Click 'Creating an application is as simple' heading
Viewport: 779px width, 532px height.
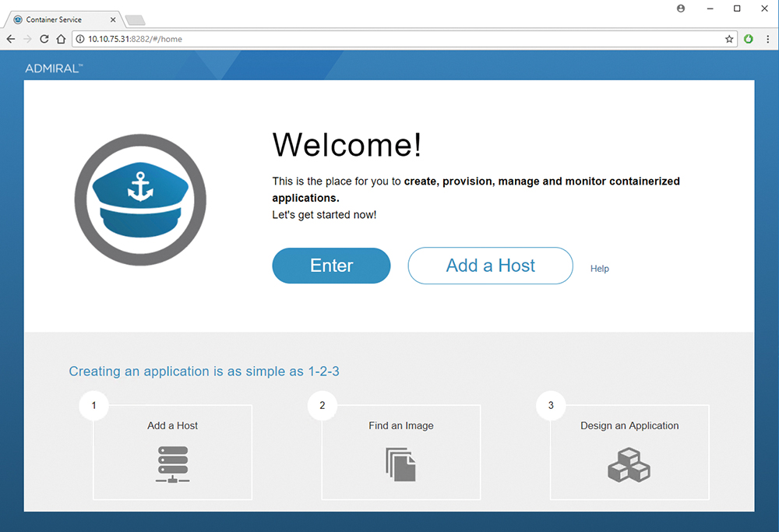point(204,371)
